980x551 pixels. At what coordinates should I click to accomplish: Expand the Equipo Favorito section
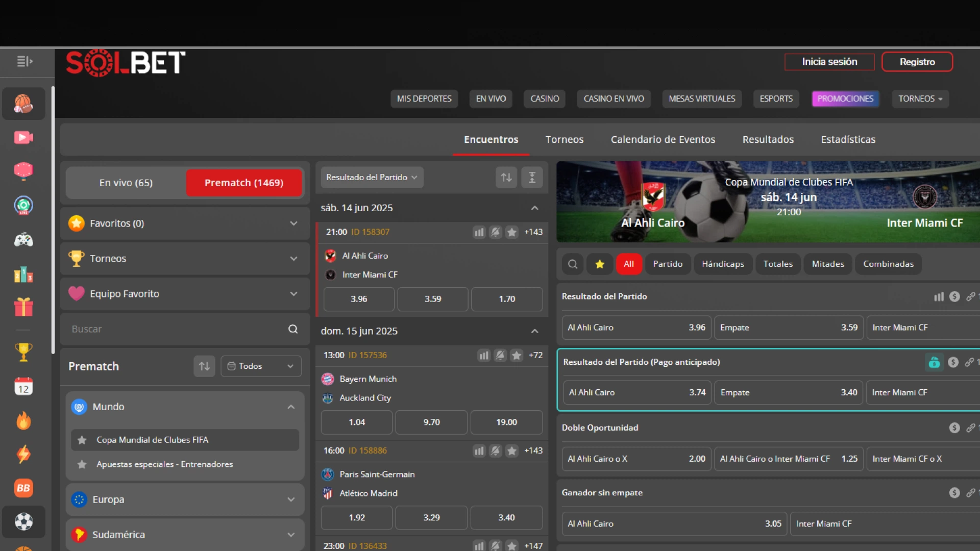click(x=185, y=294)
